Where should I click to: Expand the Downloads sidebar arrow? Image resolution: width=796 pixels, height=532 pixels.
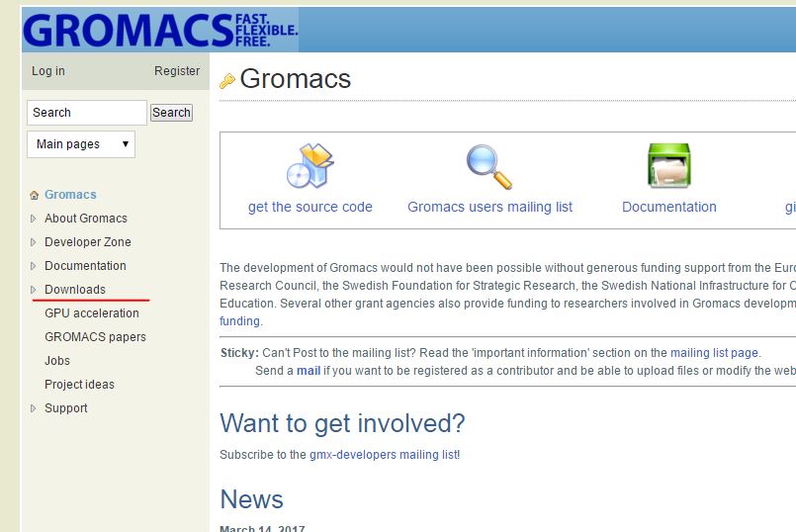coord(33,290)
